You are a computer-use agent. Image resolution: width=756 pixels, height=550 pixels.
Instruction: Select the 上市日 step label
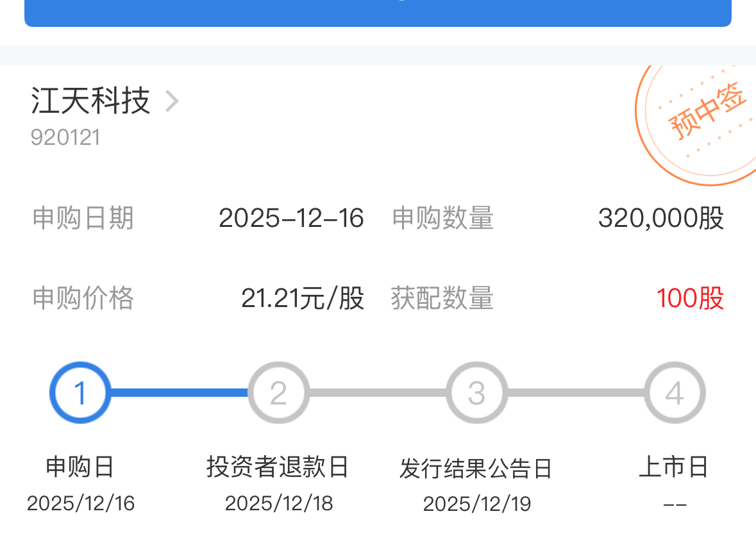click(674, 467)
